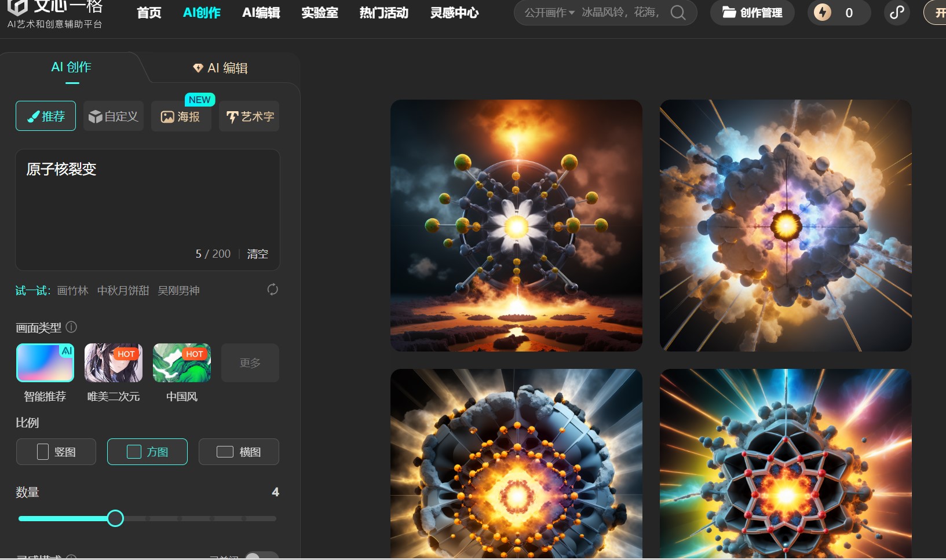Select the 艺术字 creation mode

coord(249,116)
